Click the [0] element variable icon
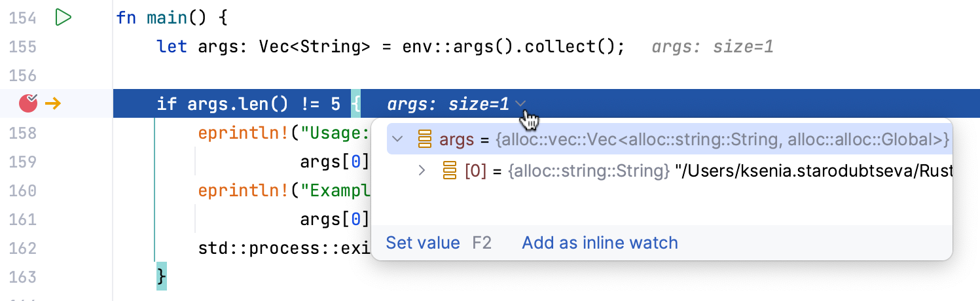 point(449,171)
